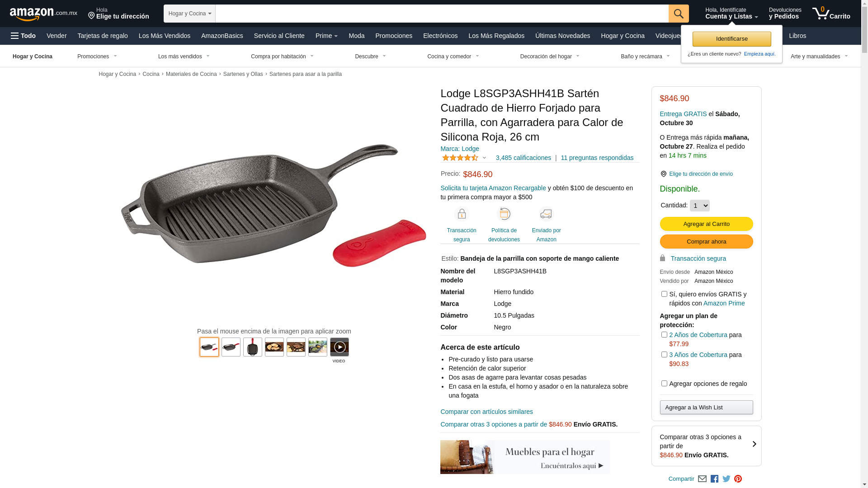868x488 pixels.
Task: Share the product via Facebook icon
Action: click(x=714, y=479)
